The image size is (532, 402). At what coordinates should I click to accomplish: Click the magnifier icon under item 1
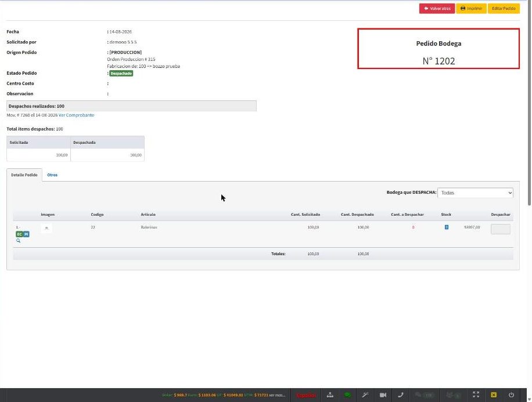point(19,240)
